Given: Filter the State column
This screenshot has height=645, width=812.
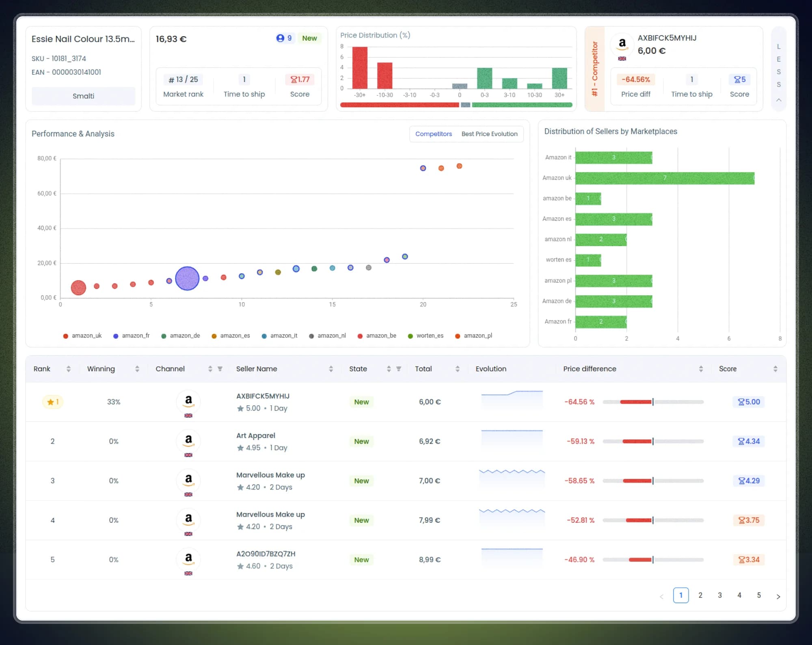Looking at the screenshot, I should (399, 369).
